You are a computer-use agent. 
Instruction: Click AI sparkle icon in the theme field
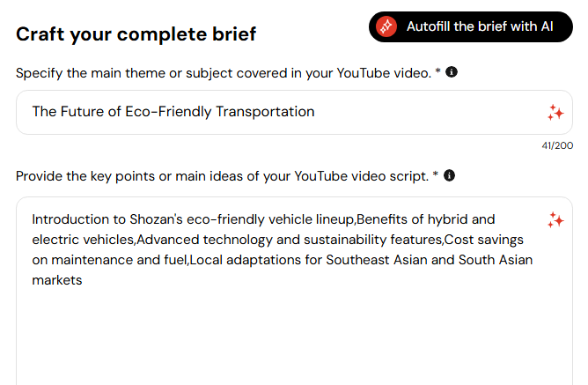tap(555, 113)
